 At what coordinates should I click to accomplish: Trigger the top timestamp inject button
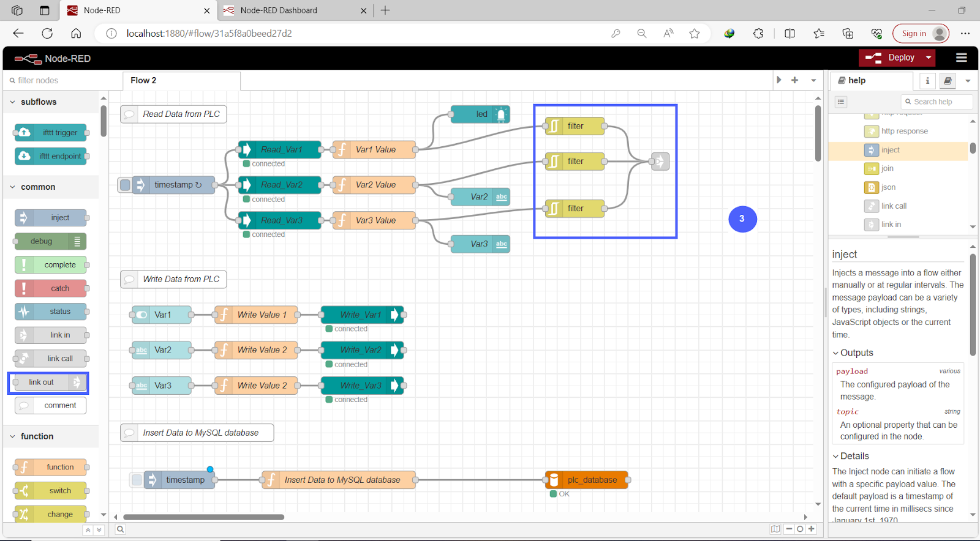click(x=125, y=185)
